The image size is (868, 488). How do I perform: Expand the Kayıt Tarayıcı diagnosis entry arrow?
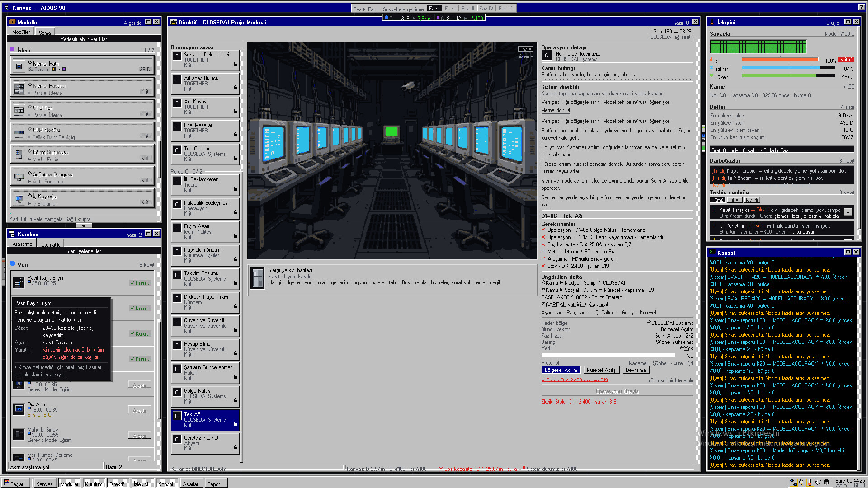pos(848,211)
